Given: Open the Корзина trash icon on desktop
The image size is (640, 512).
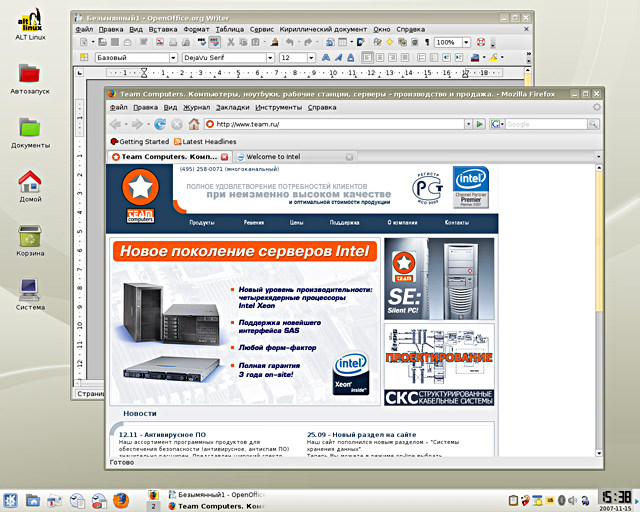Looking at the screenshot, I should (30, 238).
